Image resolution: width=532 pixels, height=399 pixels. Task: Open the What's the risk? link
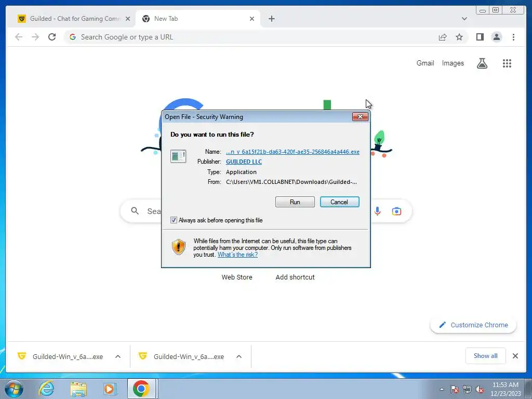click(x=237, y=255)
